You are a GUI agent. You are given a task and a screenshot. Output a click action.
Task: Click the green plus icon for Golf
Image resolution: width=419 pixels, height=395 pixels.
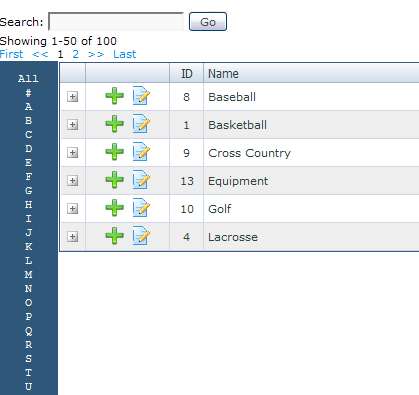pos(114,208)
